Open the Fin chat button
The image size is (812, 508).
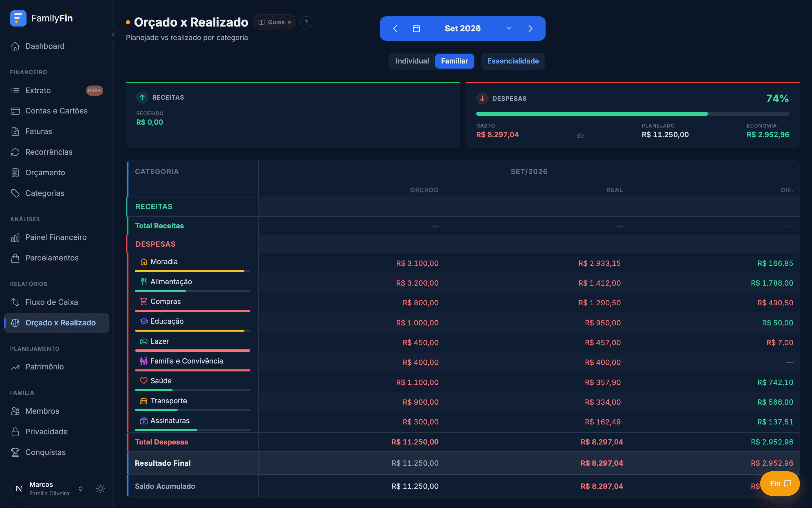tap(780, 483)
